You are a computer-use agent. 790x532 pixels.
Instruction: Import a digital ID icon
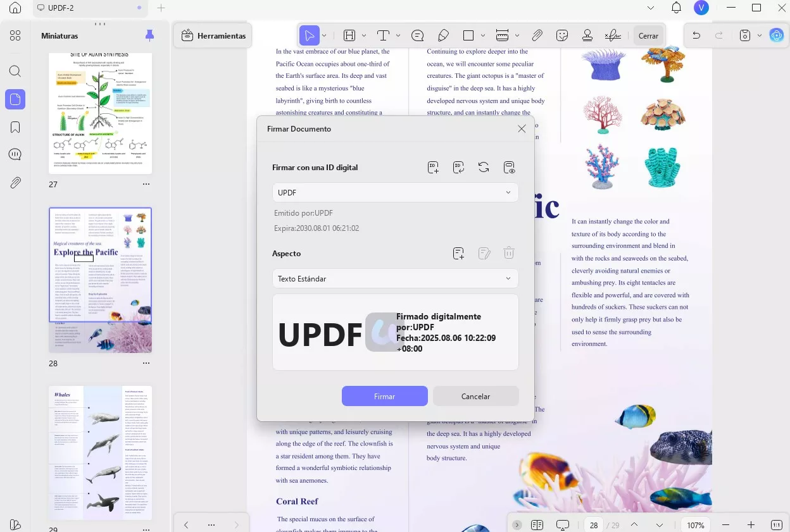459,168
